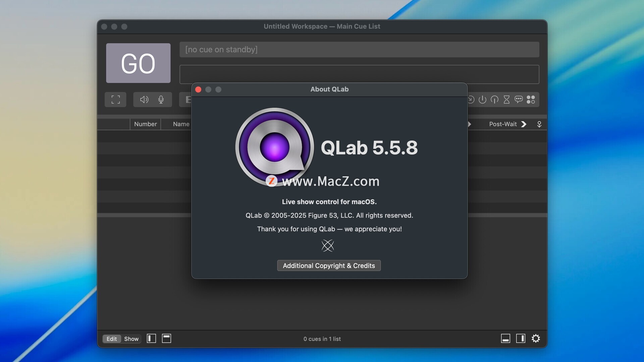Click the Number column header
The width and height of the screenshot is (644, 362).
click(145, 124)
